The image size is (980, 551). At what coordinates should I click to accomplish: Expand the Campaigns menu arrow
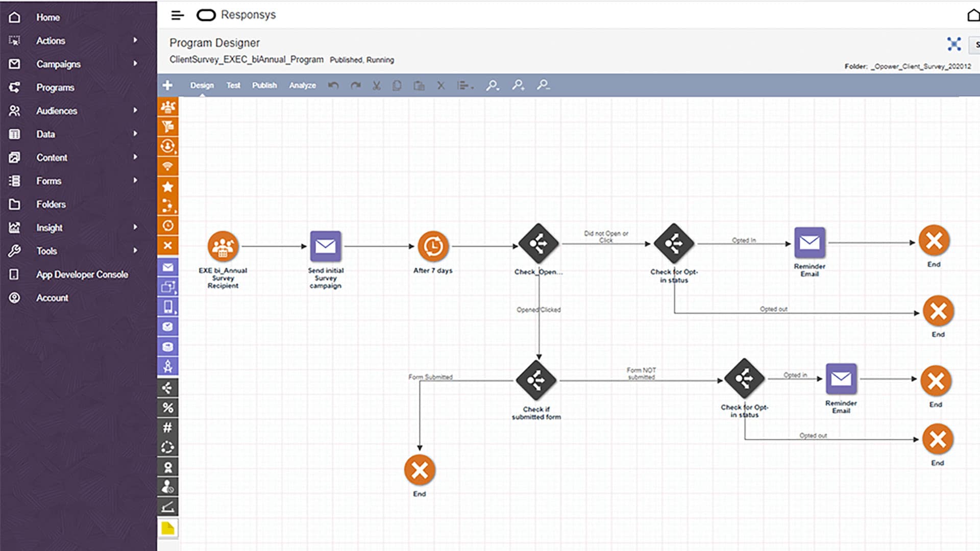(135, 64)
